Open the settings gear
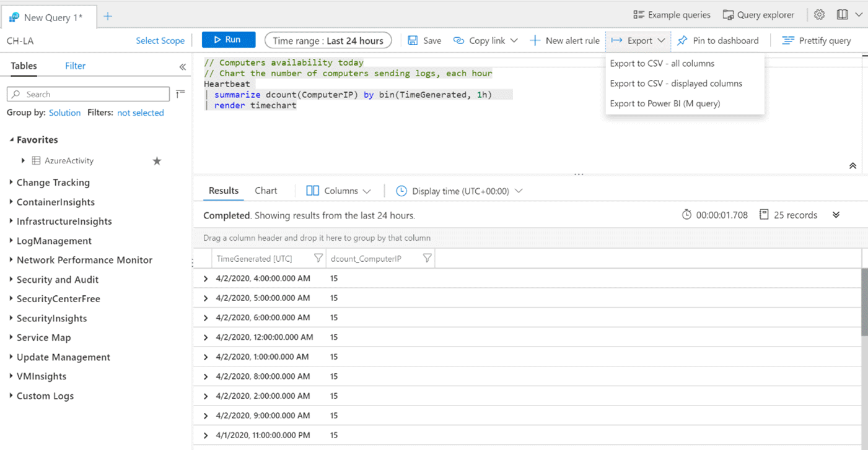The height and width of the screenshot is (450, 868). point(819,14)
